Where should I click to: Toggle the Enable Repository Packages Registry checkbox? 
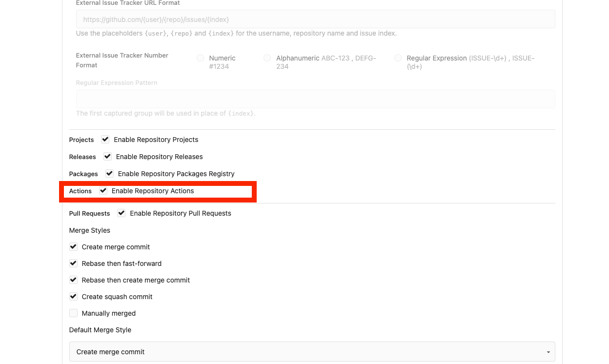[109, 174]
